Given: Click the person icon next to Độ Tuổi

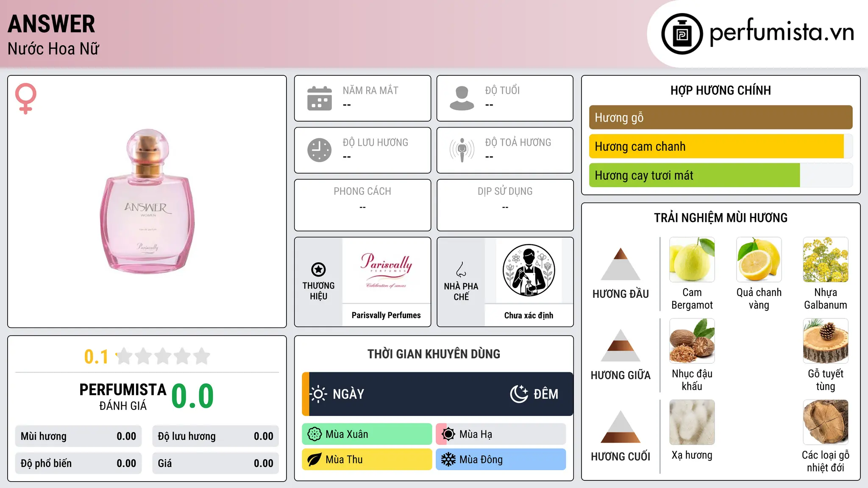Looking at the screenshot, I should [x=462, y=98].
